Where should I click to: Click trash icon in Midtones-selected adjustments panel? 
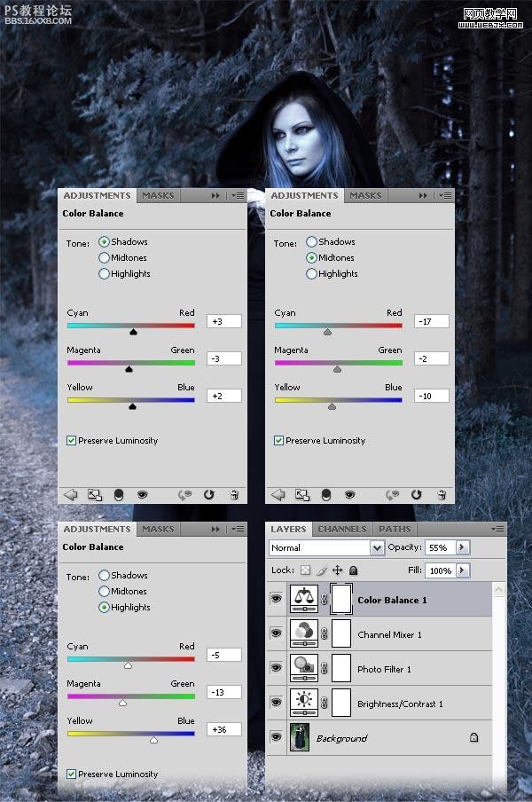pyautogui.click(x=442, y=495)
